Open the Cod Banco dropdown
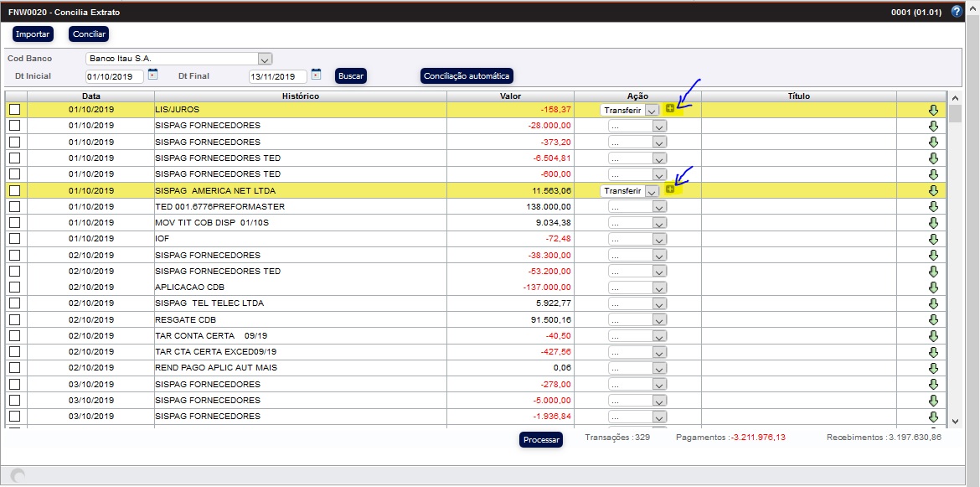 (265, 59)
